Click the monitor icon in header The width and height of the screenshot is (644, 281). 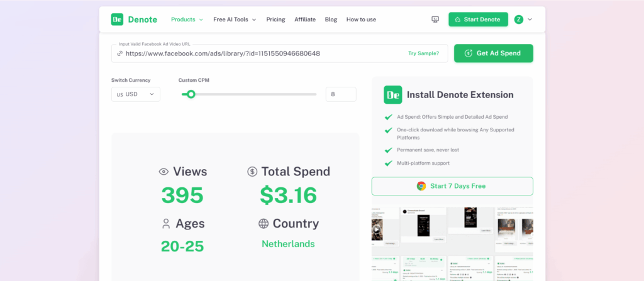(x=435, y=19)
